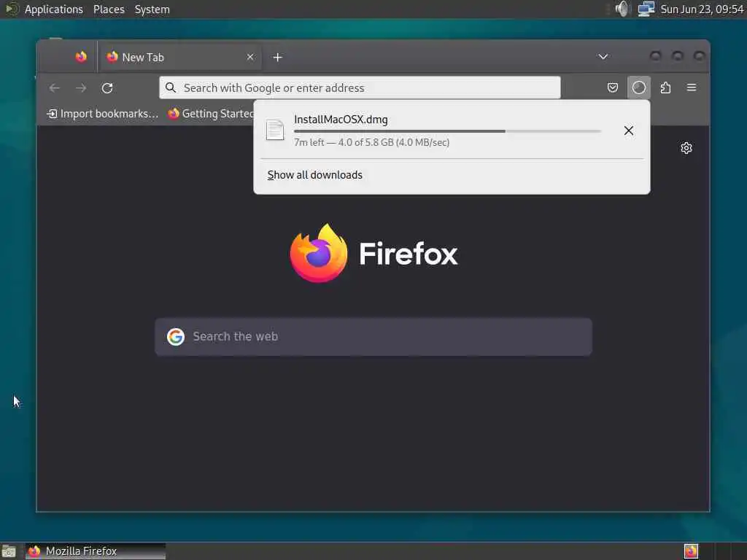
Task: Click the Search the web box
Action: [x=373, y=337]
